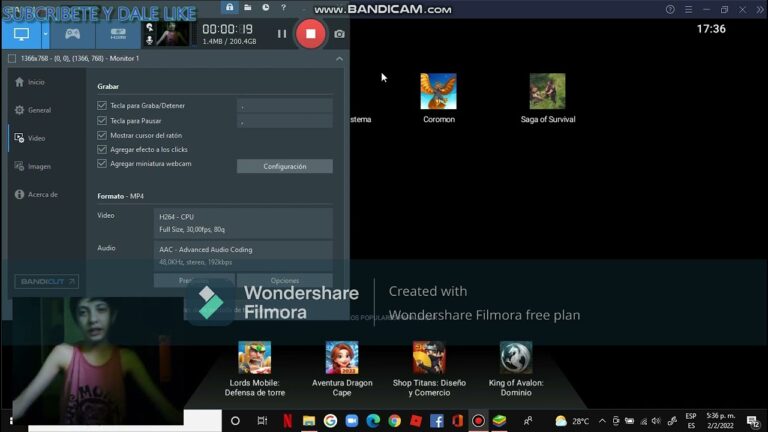Open the output folder icon

248,7
